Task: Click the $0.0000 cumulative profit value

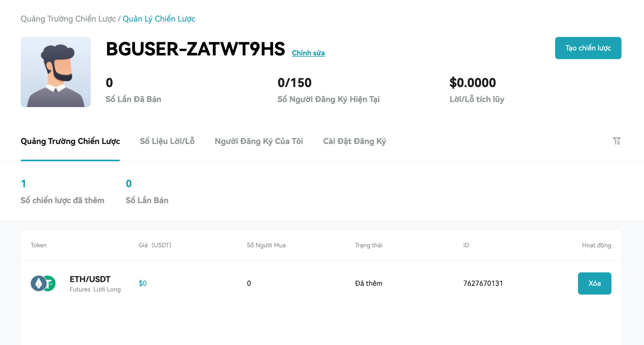Action: [x=473, y=83]
